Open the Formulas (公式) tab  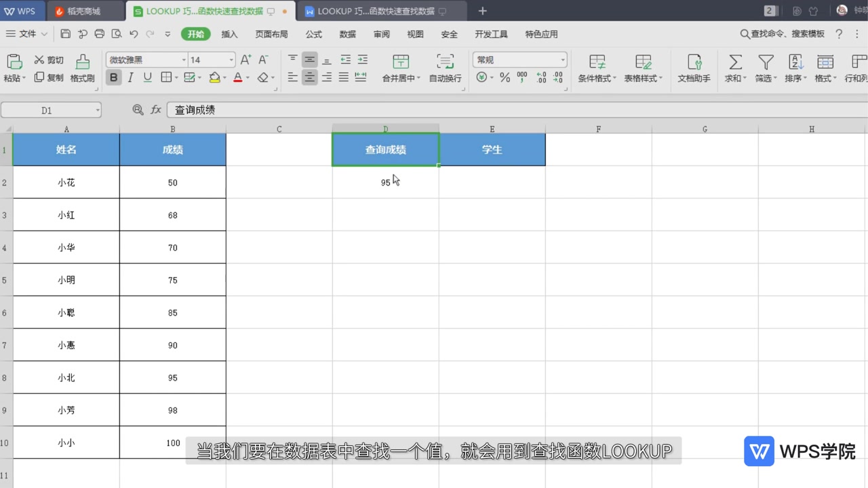point(314,34)
